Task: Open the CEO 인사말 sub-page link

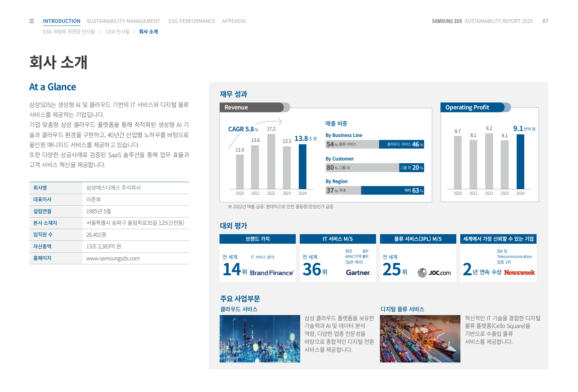Action: pos(118,32)
